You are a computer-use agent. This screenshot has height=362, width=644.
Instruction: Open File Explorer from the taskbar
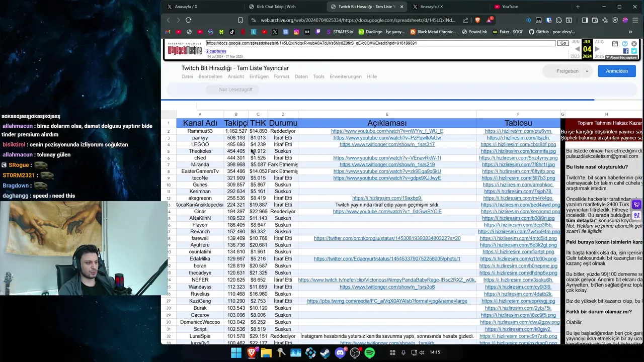coord(266,352)
